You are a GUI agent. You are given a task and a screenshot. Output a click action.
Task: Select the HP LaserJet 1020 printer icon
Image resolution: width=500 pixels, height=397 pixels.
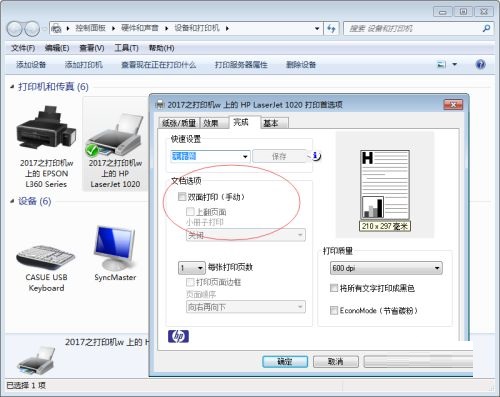point(115,135)
